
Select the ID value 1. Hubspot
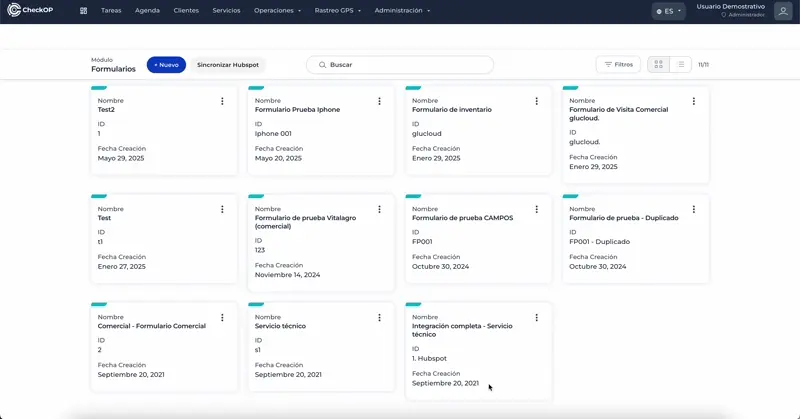click(430, 359)
